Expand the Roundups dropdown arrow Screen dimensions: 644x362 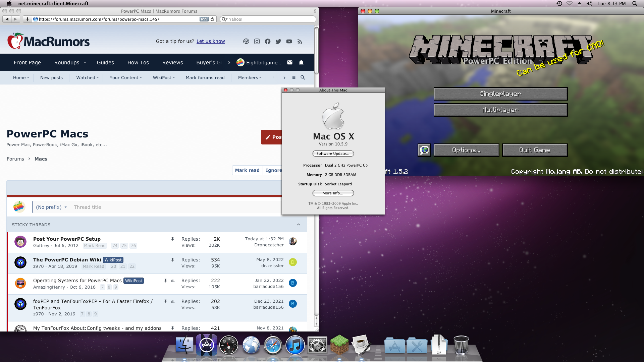pyautogui.click(x=85, y=63)
